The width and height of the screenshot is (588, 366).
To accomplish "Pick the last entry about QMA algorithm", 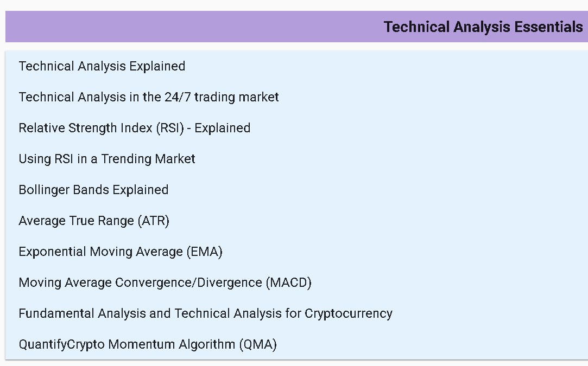I will pos(148,344).
